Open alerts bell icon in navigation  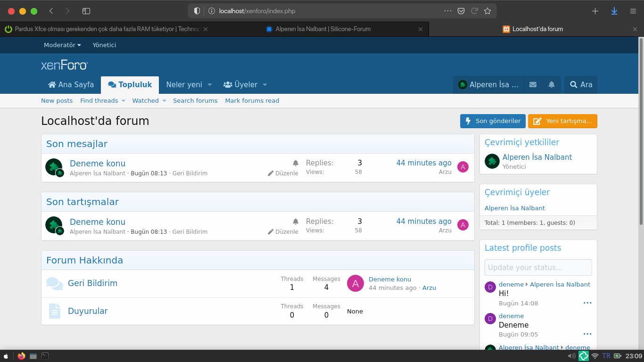point(552,85)
